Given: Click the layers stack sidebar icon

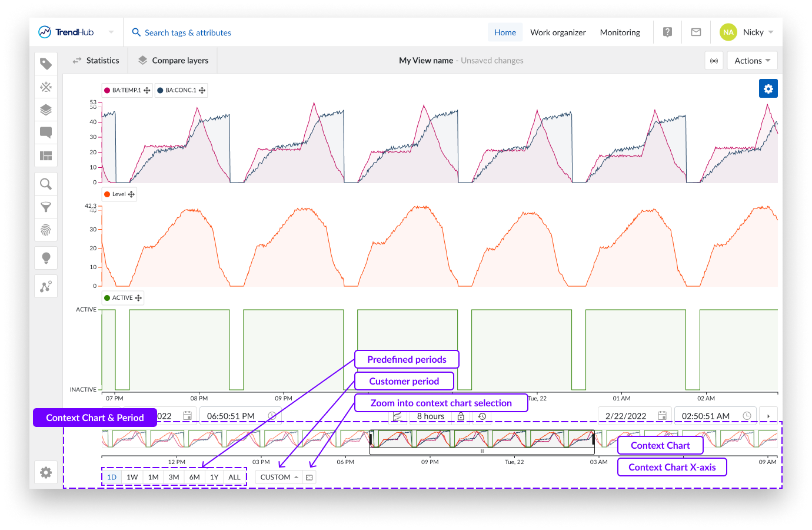Looking at the screenshot, I should (46, 110).
